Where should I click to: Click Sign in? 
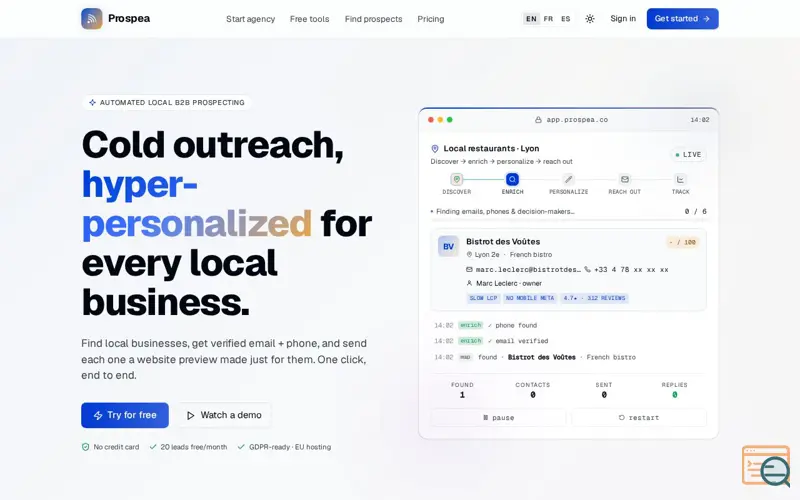623,19
